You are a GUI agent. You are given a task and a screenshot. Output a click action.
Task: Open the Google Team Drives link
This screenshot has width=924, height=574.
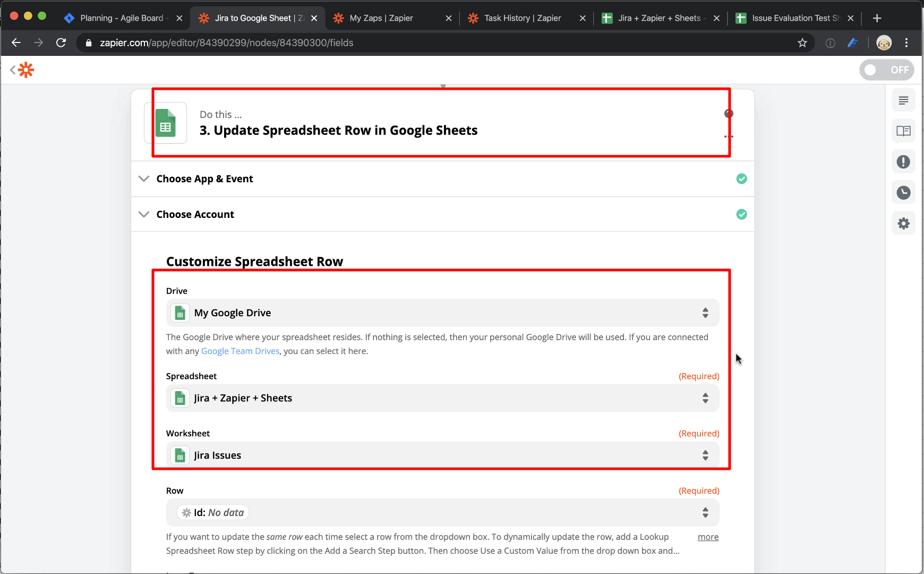[x=240, y=351]
